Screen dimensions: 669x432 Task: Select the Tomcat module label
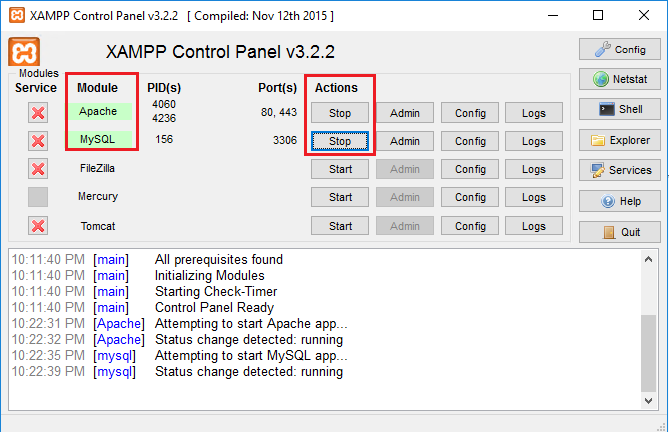[x=98, y=226]
